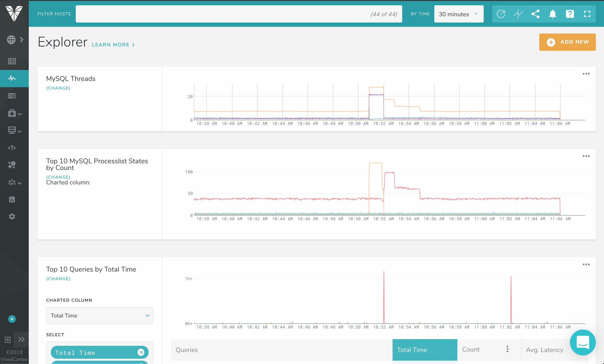Remove the Total Time selected tag

[x=141, y=352]
